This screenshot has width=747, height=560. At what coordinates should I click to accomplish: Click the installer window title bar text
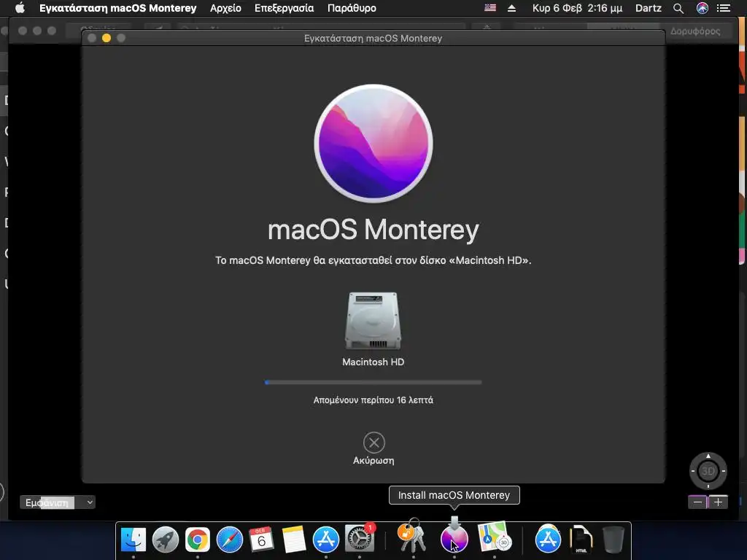pos(373,38)
